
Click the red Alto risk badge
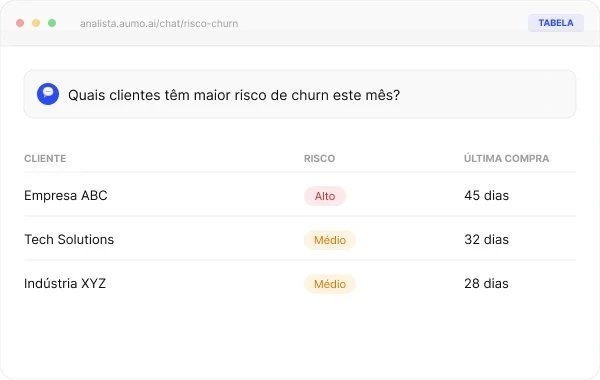pyautogui.click(x=325, y=196)
